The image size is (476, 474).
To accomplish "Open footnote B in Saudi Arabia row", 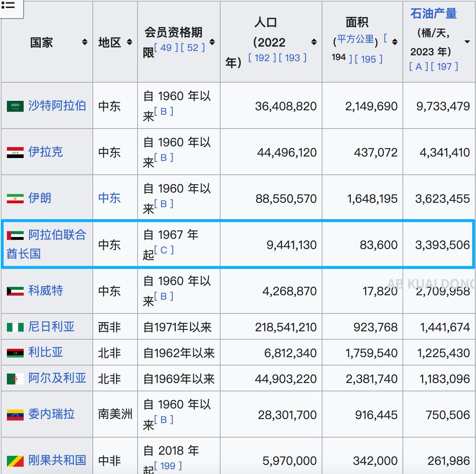I will coord(164,112).
